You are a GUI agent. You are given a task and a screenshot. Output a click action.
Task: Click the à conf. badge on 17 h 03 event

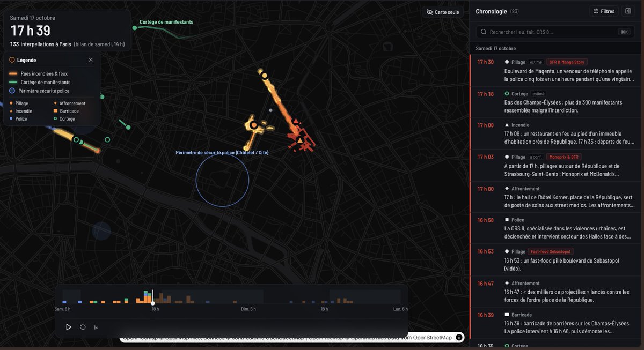[536, 157]
